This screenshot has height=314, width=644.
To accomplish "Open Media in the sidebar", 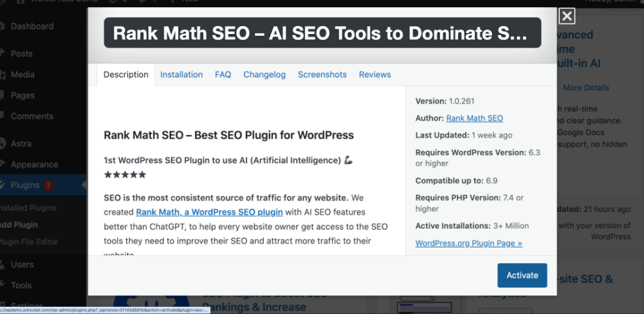I will click(x=23, y=75).
